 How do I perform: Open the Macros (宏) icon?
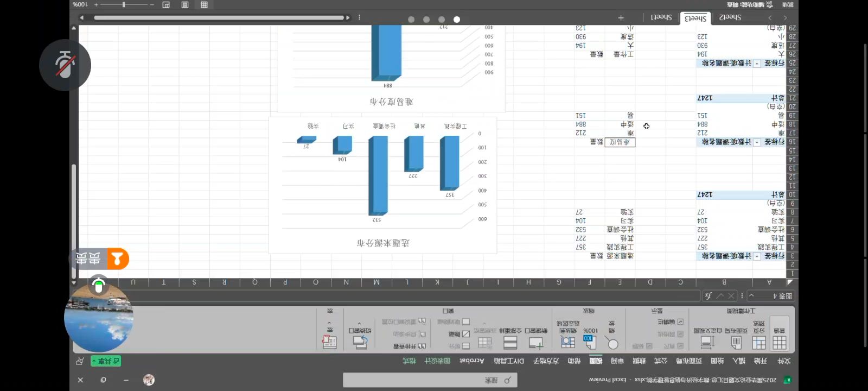(330, 342)
